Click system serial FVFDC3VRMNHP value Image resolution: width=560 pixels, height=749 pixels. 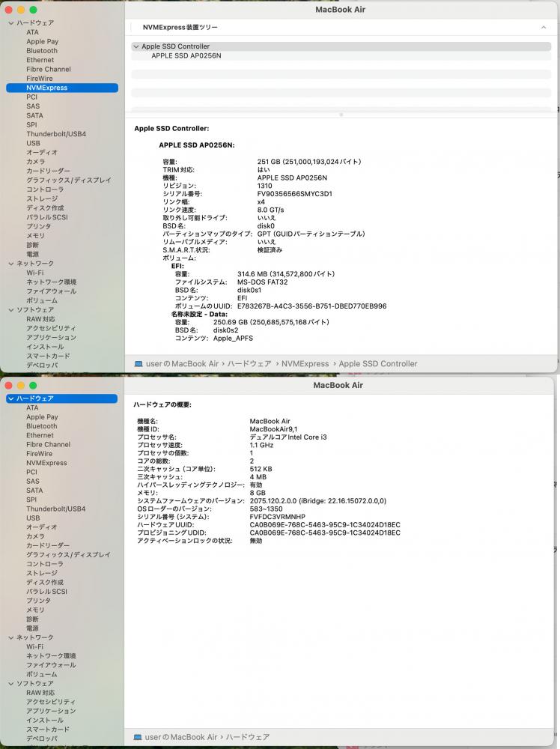(x=277, y=517)
